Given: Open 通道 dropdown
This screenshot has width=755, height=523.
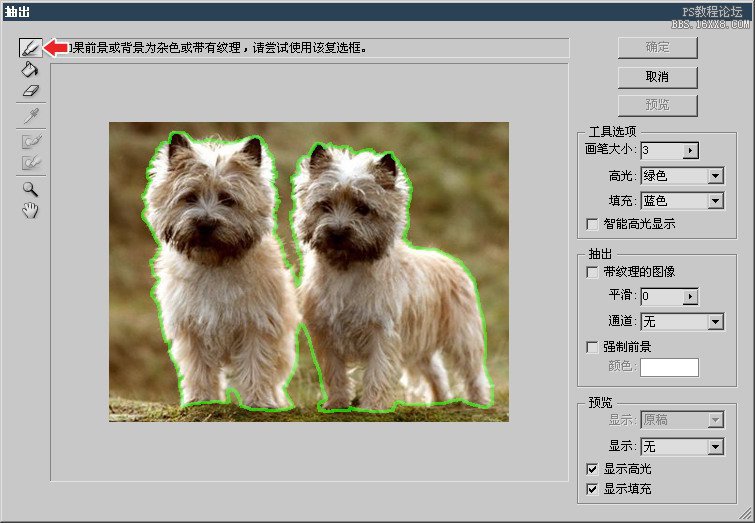Looking at the screenshot, I should (716, 321).
